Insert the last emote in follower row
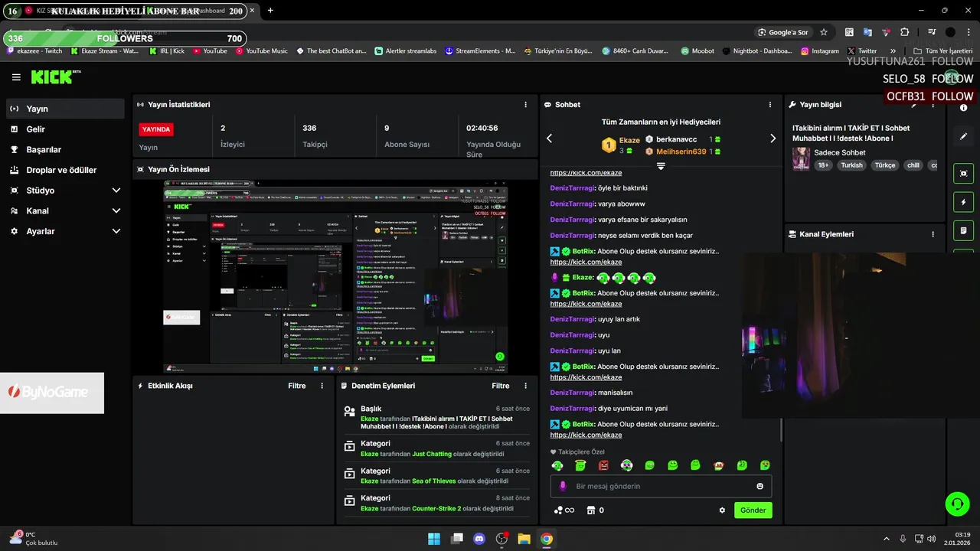This screenshot has width=980, height=551. [765, 465]
